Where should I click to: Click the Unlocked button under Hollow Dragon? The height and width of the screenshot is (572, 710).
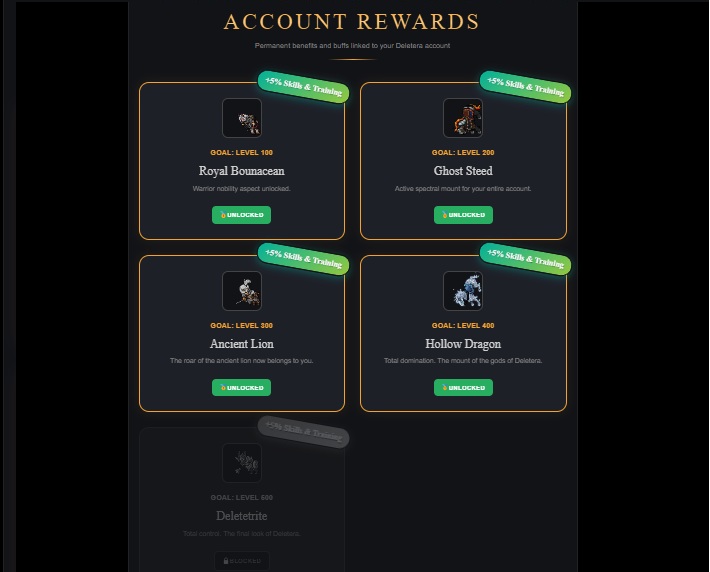463,388
